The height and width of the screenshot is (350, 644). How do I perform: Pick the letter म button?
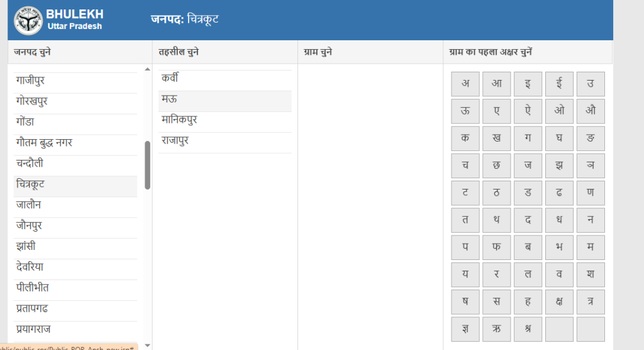pyautogui.click(x=590, y=247)
